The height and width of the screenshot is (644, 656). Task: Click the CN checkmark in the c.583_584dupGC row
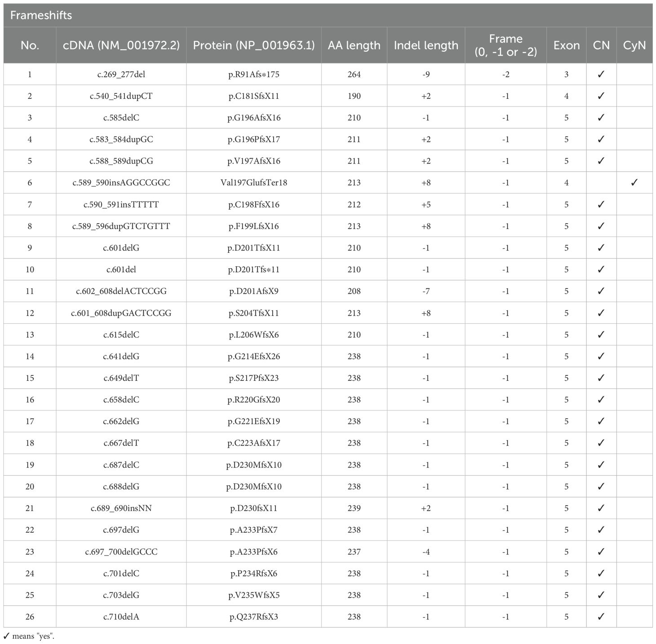pos(601,140)
